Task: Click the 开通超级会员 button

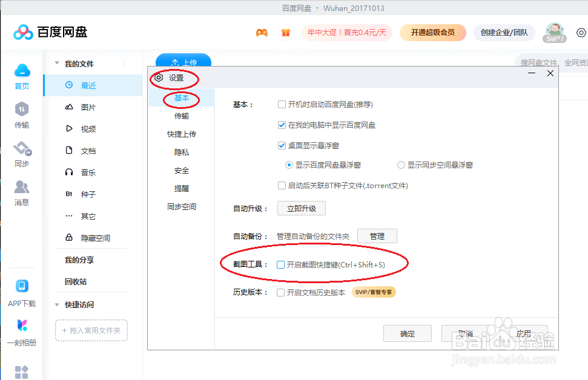Action: coord(433,33)
